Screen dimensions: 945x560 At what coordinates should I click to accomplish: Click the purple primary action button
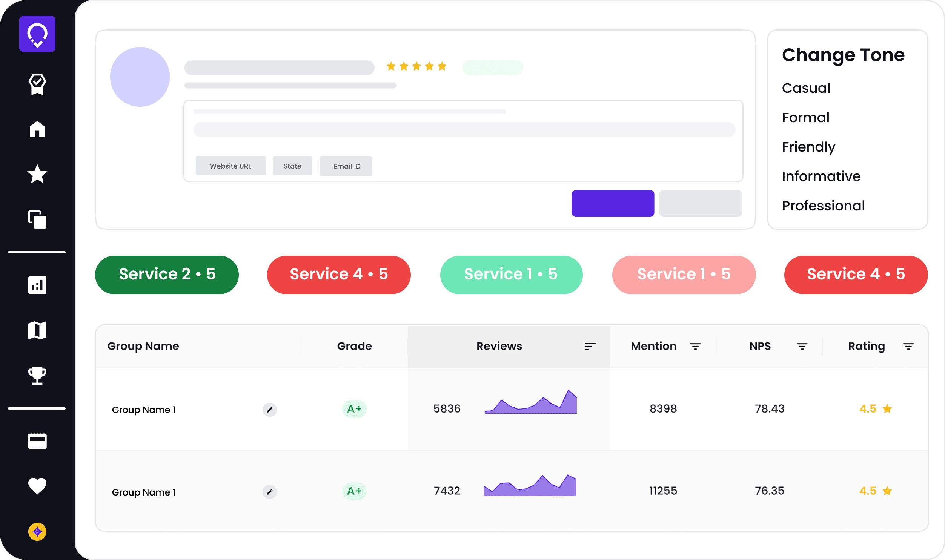tap(612, 203)
